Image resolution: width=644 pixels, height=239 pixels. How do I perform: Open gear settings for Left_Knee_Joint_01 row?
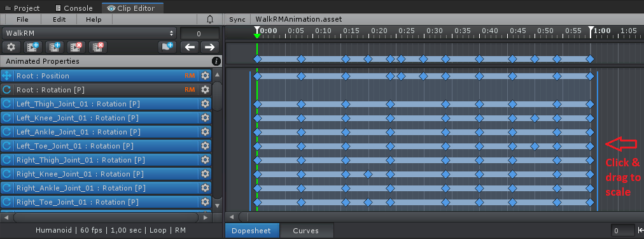click(205, 118)
